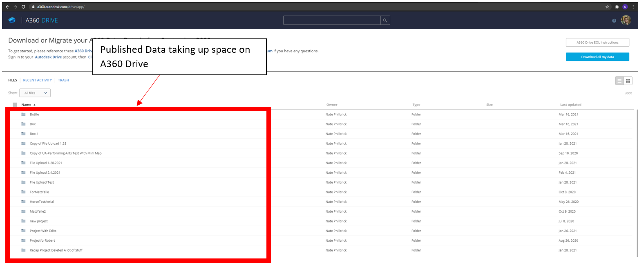Open the new project folder name
This screenshot has width=644, height=265.
[x=39, y=221]
